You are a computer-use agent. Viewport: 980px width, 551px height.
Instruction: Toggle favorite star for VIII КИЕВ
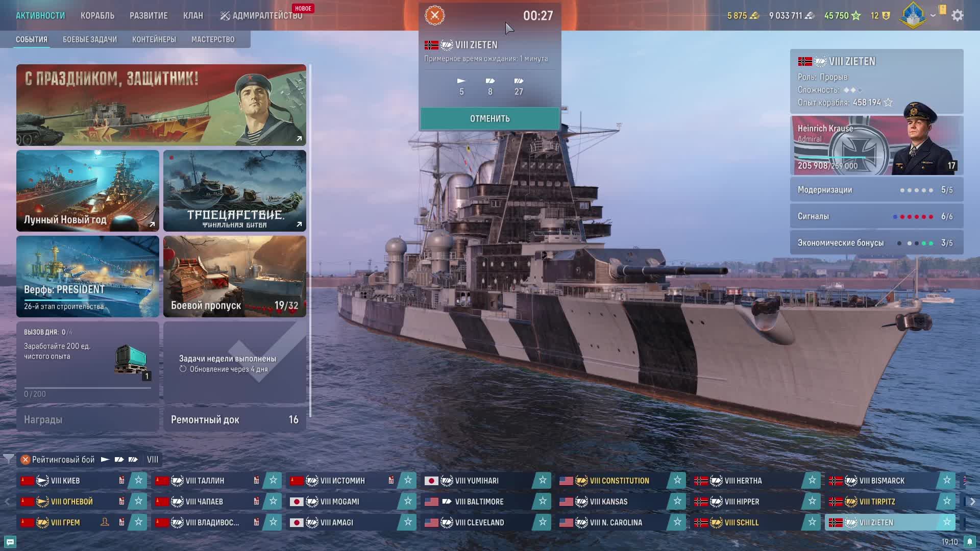pos(138,480)
